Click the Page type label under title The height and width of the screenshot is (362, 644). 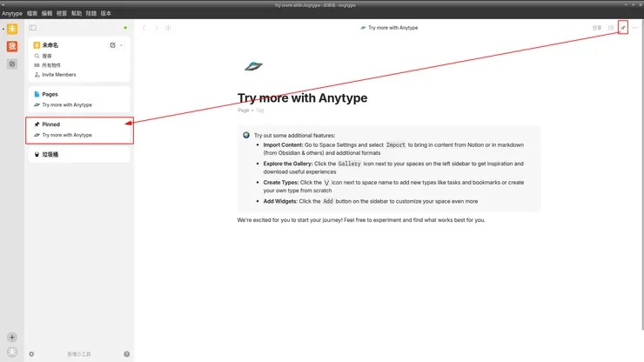tap(243, 111)
